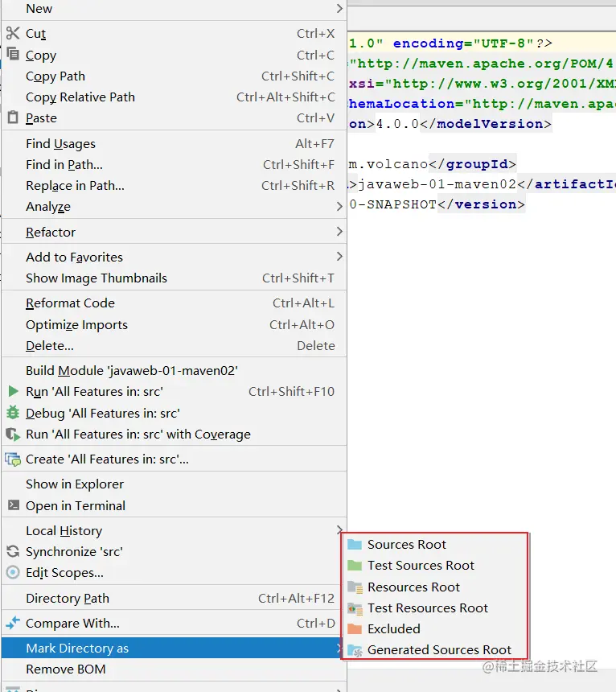The height and width of the screenshot is (692, 616).
Task: Open the Local History entry
Action: 175,530
